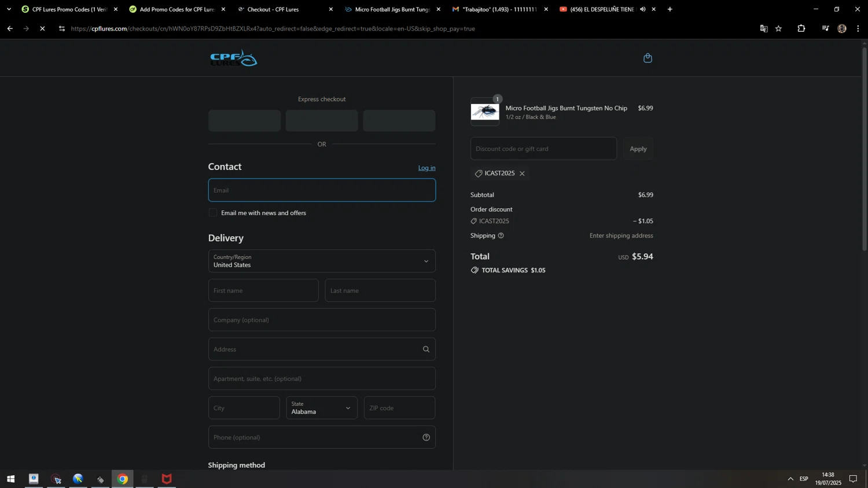Open the browser extensions puzzle icon

coord(801,28)
